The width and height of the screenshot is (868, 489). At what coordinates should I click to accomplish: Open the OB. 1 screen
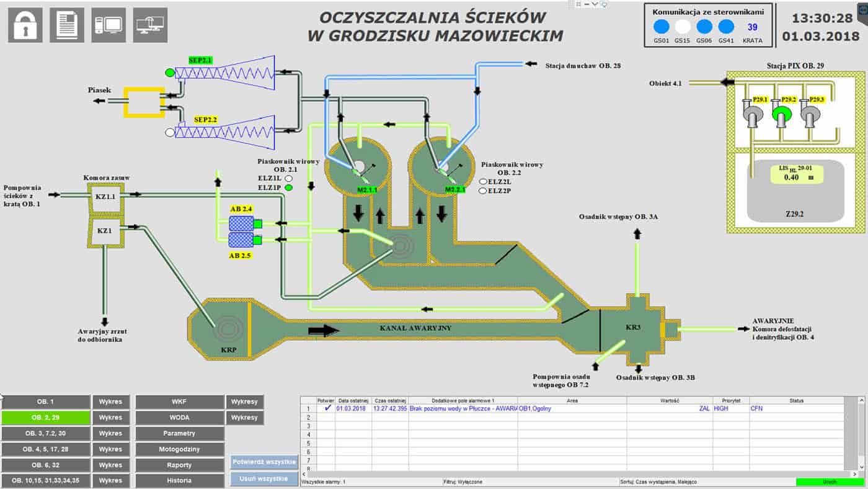pyautogui.click(x=45, y=402)
